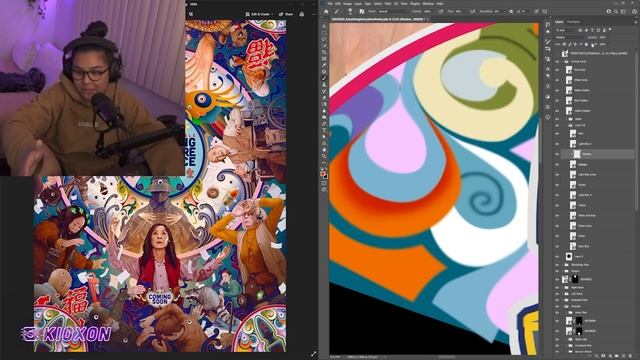Open layer blend mode dropdown
Image resolution: width=640 pixels, height=360 pixels.
point(571,37)
